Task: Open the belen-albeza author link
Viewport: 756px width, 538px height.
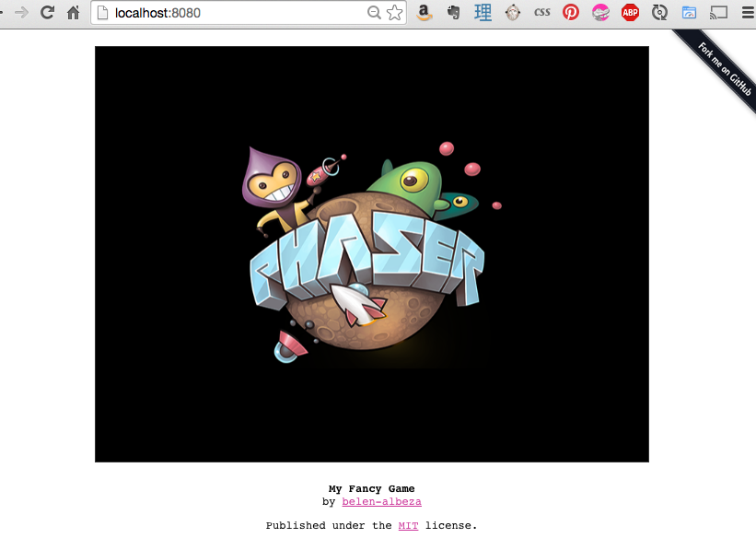Action: pyautogui.click(x=381, y=502)
